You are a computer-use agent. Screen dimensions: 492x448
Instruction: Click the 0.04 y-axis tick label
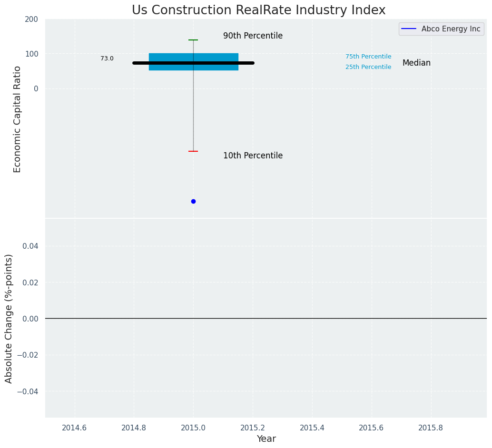30,246
